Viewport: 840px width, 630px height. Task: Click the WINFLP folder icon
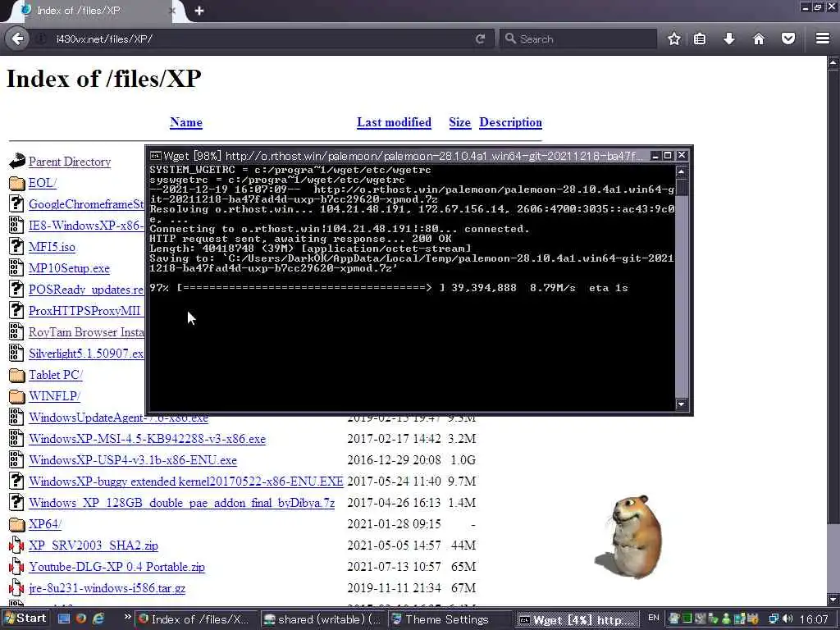click(17, 396)
